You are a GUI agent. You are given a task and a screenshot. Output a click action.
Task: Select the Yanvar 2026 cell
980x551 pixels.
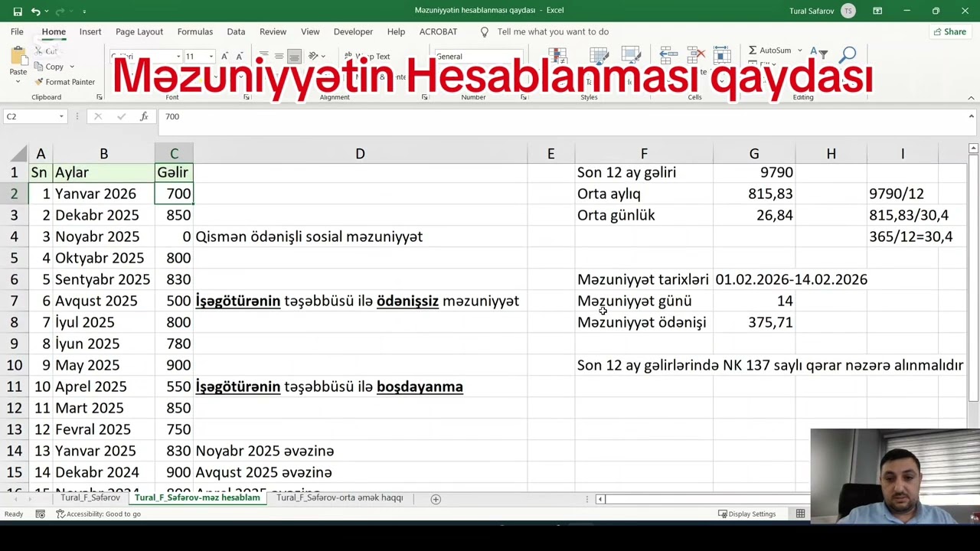click(103, 194)
